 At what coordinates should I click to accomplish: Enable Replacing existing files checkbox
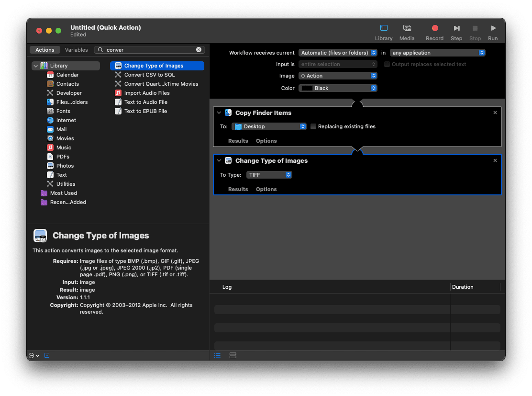[x=313, y=126]
